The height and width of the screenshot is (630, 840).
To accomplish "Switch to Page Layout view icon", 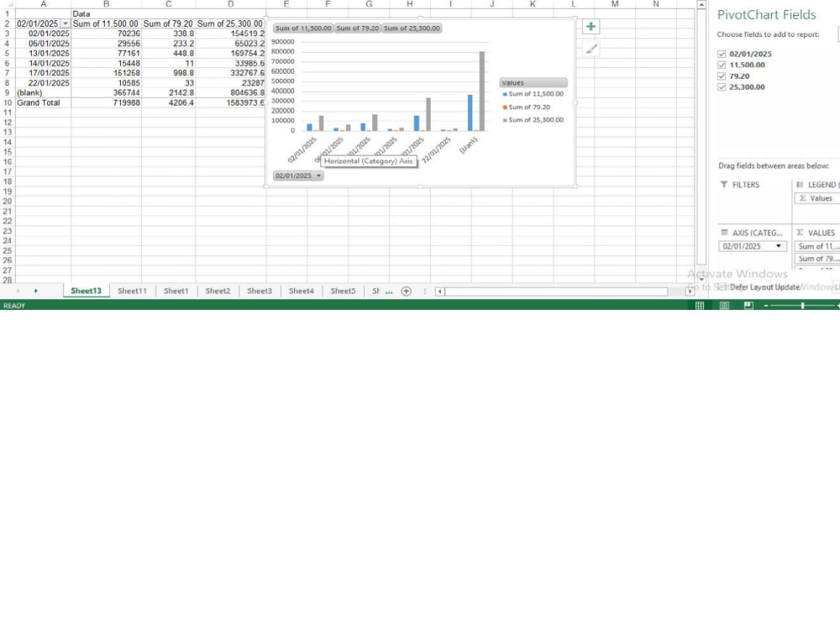I will 724,306.
